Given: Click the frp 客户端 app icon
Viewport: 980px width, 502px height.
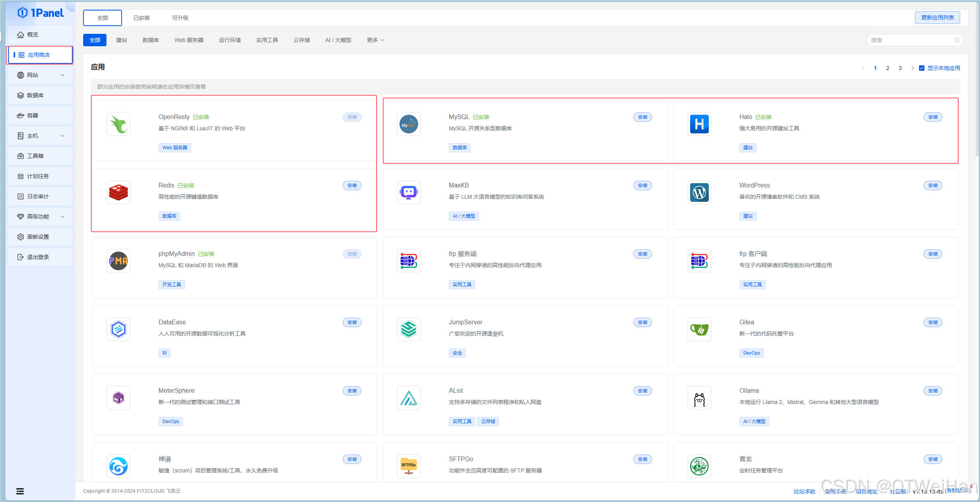Looking at the screenshot, I should (699, 261).
